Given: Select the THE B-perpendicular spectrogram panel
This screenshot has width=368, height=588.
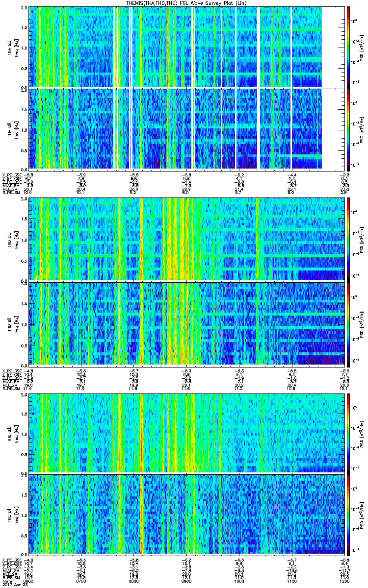Looking at the screenshot, I should tap(185, 433).
